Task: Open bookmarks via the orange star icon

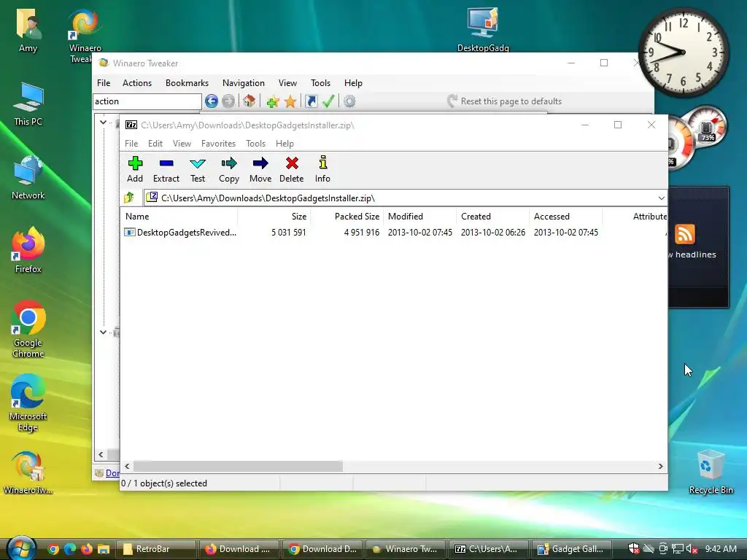Action: click(x=290, y=101)
